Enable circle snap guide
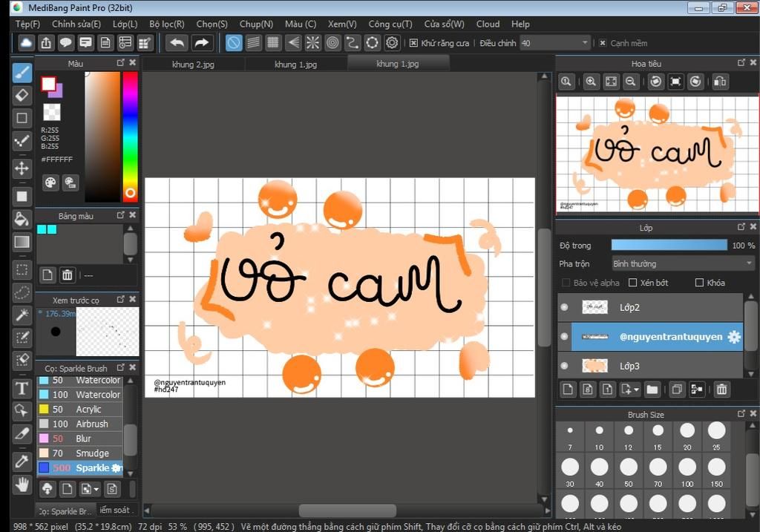 click(332, 43)
